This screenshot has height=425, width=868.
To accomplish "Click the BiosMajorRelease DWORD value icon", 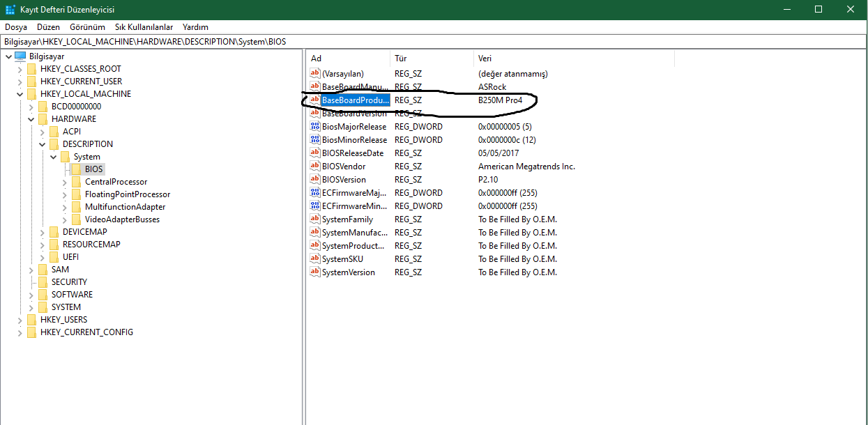I will 315,127.
